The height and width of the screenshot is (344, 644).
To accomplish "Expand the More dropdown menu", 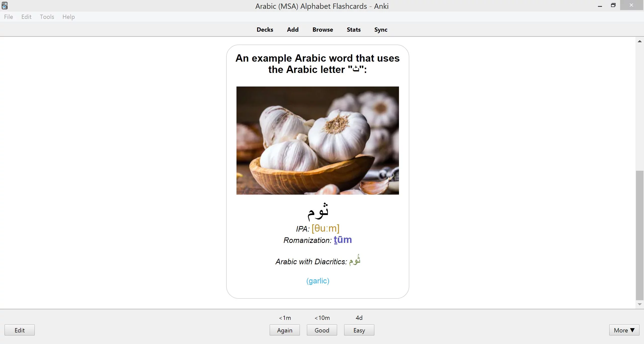I will click(624, 330).
